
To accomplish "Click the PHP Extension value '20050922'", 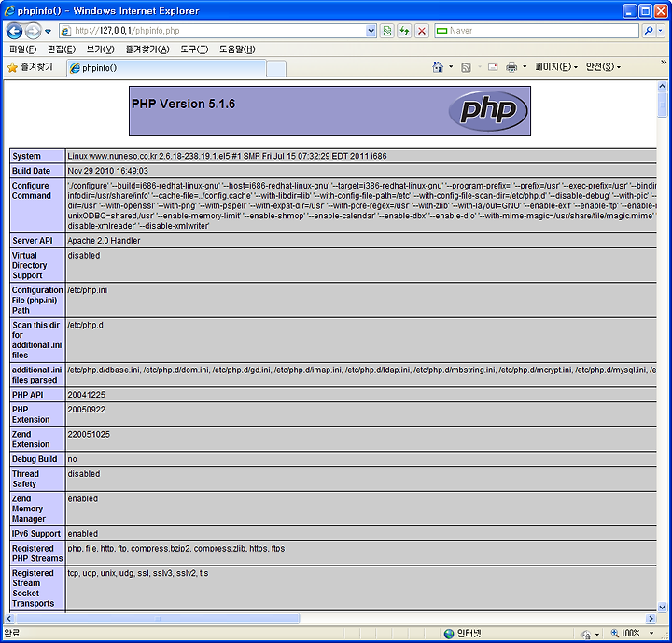I will (86, 410).
